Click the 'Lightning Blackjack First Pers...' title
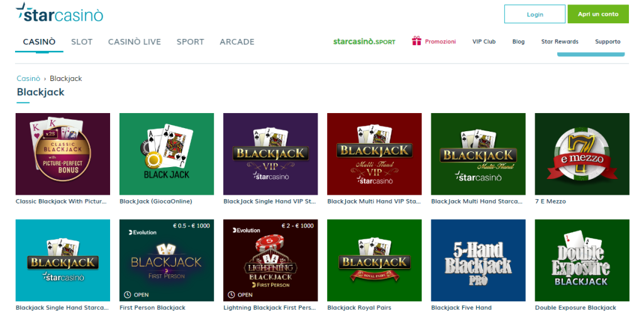The width and height of the screenshot is (644, 319). tap(270, 308)
